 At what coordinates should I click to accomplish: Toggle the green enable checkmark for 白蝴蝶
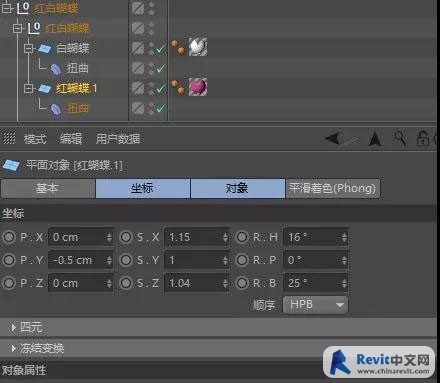click(x=161, y=49)
